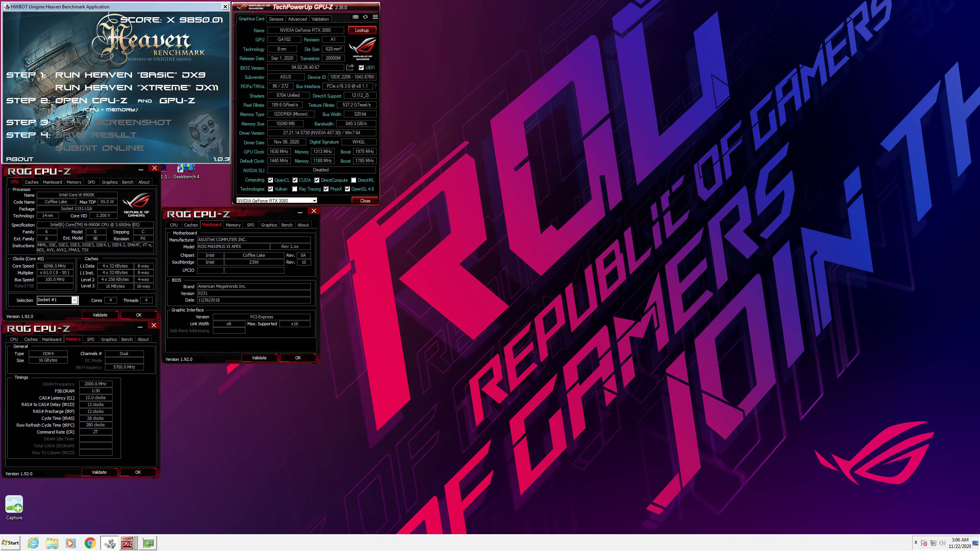Show hidden system tray icons
The height and width of the screenshot is (551, 980).
pos(916,543)
